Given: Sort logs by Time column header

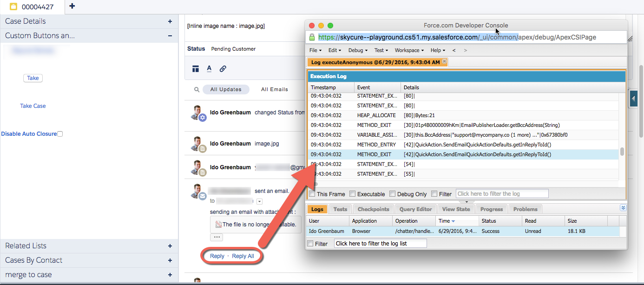Looking at the screenshot, I should click(x=457, y=221).
